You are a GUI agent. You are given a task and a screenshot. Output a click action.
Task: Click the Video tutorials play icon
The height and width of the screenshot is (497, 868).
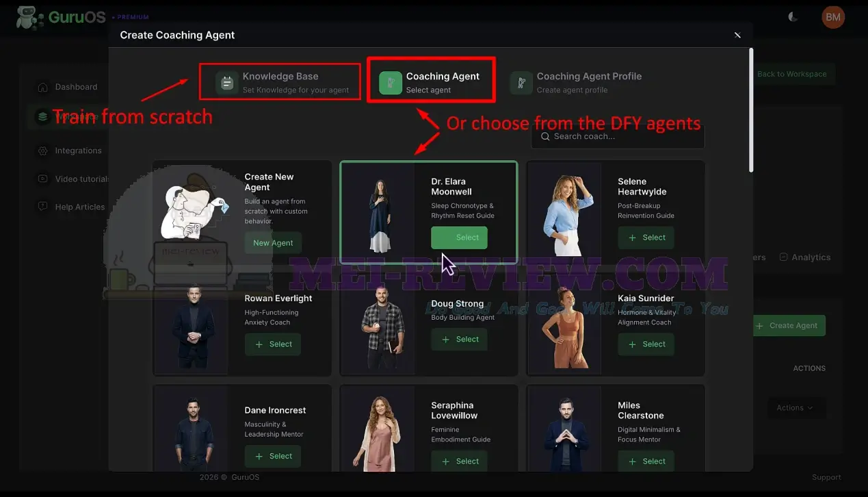click(x=43, y=179)
